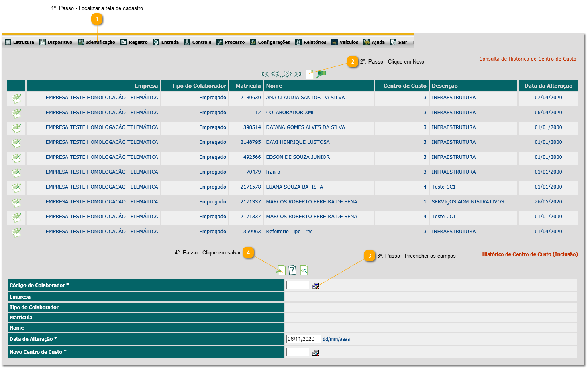Image resolution: width=588 pixels, height=369 pixels.
Task: Click the Data da Alteração column header
Action: click(548, 86)
